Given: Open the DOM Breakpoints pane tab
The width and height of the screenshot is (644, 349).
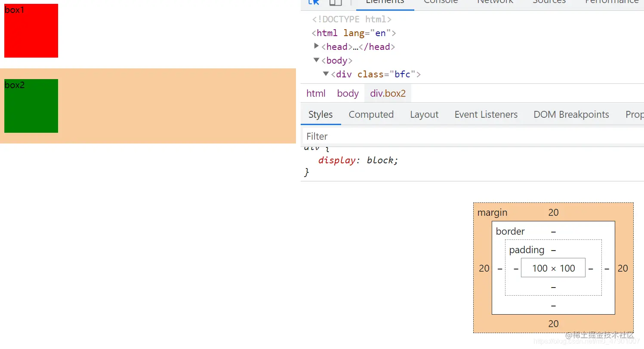Looking at the screenshot, I should tap(571, 114).
